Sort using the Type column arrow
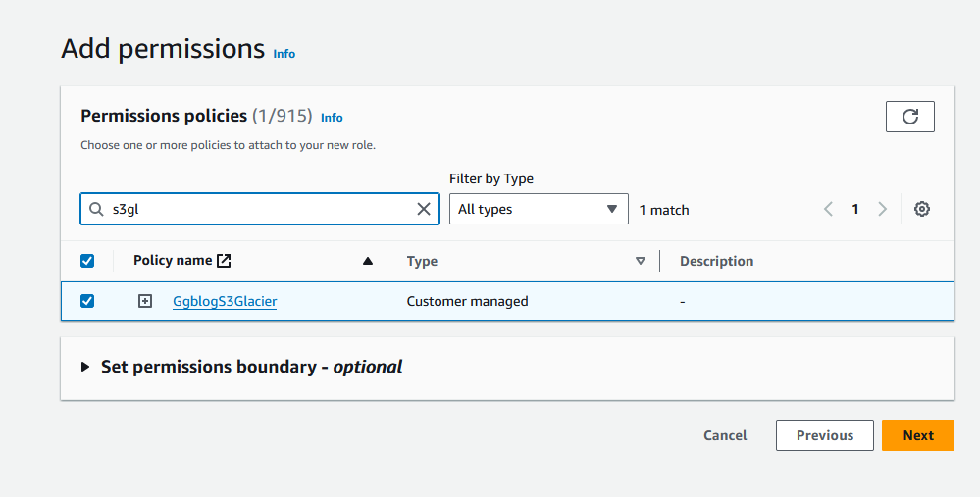Screen dimensions: 980x497 (641, 261)
